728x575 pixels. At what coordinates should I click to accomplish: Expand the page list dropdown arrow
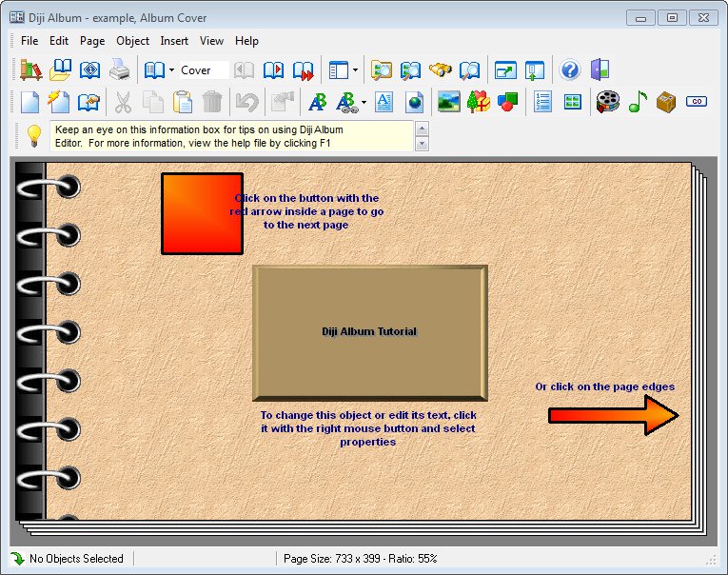[x=171, y=70]
